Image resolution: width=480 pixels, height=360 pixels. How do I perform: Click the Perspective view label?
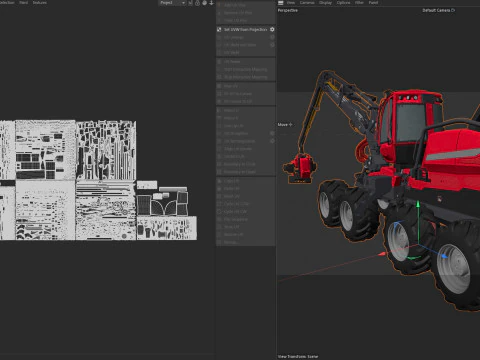click(x=288, y=10)
